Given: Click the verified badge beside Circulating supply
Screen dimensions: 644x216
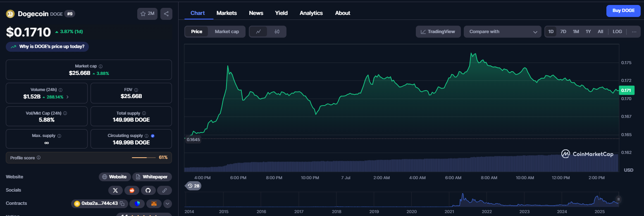Looking at the screenshot, I should tap(153, 136).
